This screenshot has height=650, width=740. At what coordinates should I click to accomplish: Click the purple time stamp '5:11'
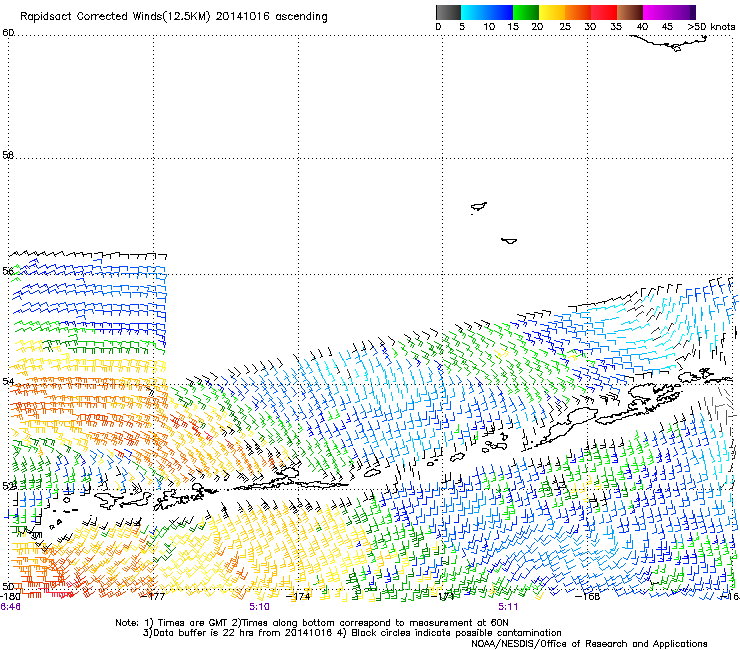508,607
